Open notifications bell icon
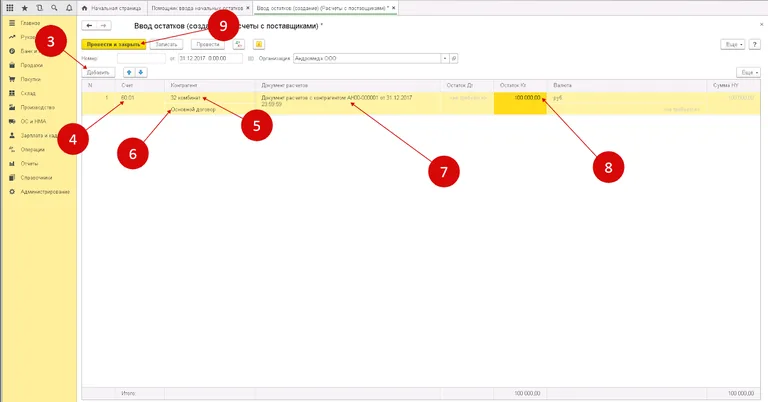Screen dimensions: 768x402 click(x=68, y=7)
